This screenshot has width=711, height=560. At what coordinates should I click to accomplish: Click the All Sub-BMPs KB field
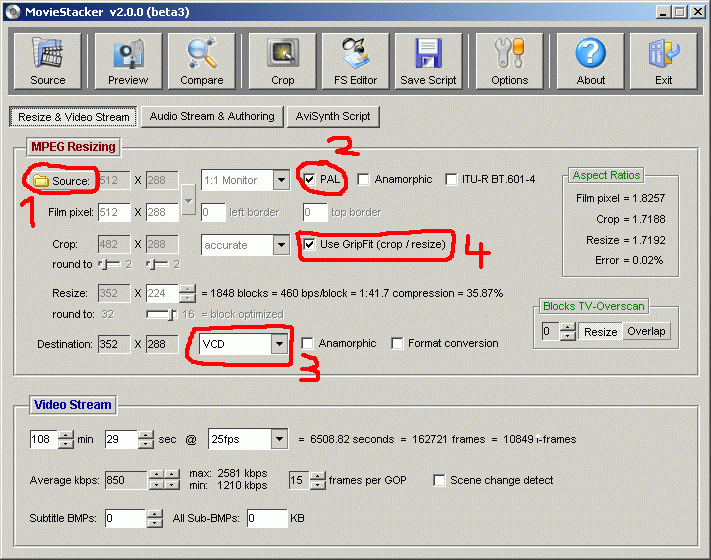tap(268, 518)
